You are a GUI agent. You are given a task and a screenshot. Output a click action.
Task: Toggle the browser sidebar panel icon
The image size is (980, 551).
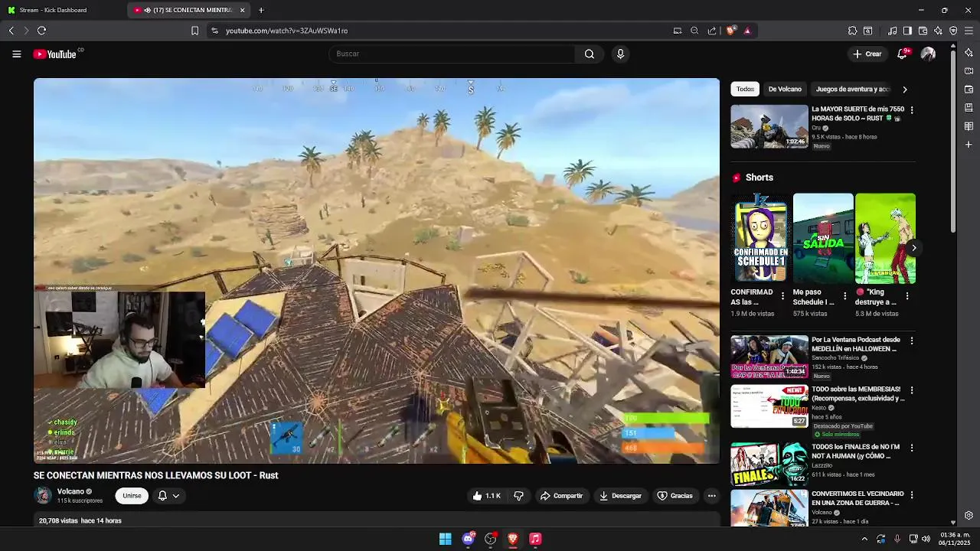coord(907,31)
